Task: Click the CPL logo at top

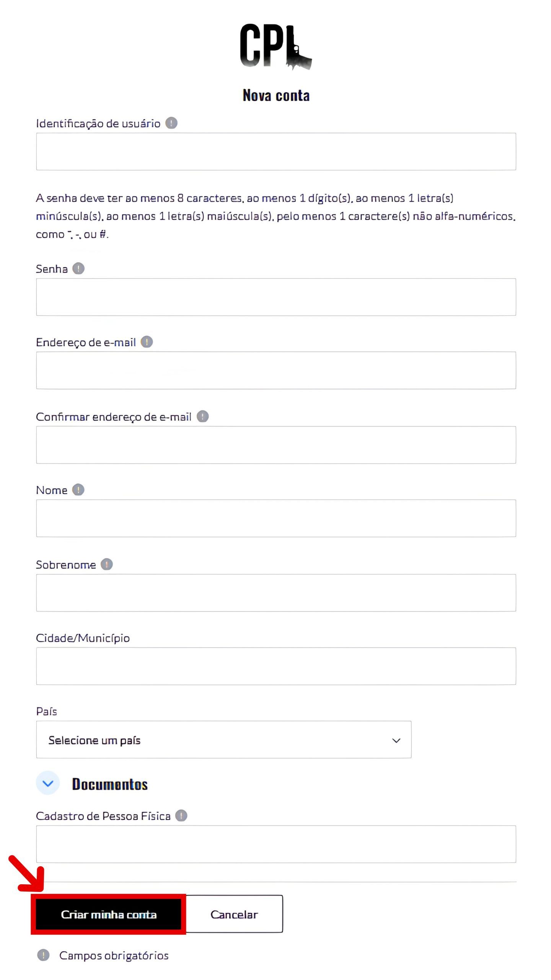Action: (x=276, y=46)
